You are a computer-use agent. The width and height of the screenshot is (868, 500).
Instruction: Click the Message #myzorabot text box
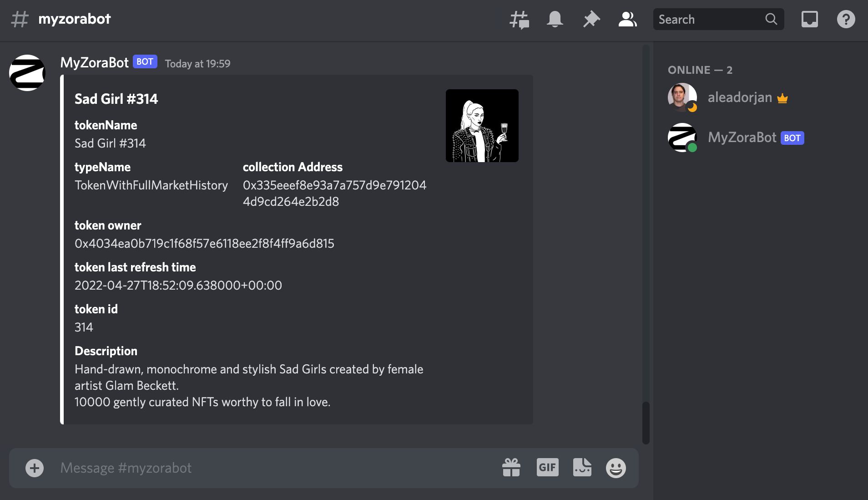coord(273,468)
